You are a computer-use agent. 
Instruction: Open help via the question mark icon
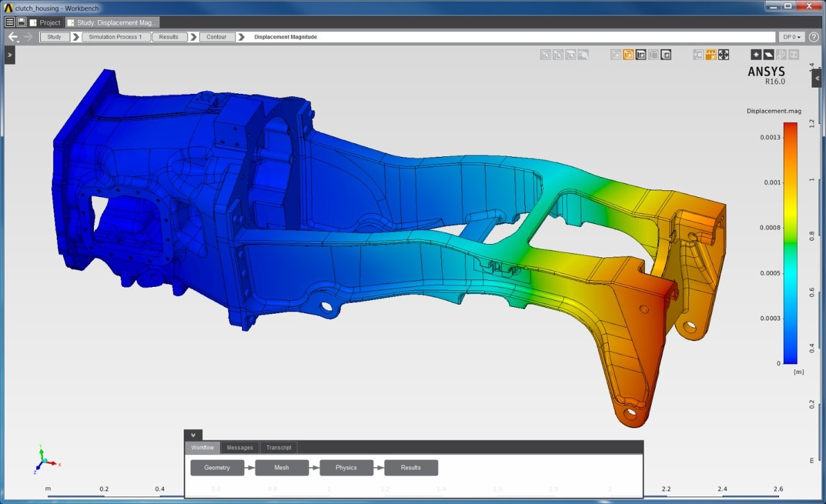pos(814,37)
